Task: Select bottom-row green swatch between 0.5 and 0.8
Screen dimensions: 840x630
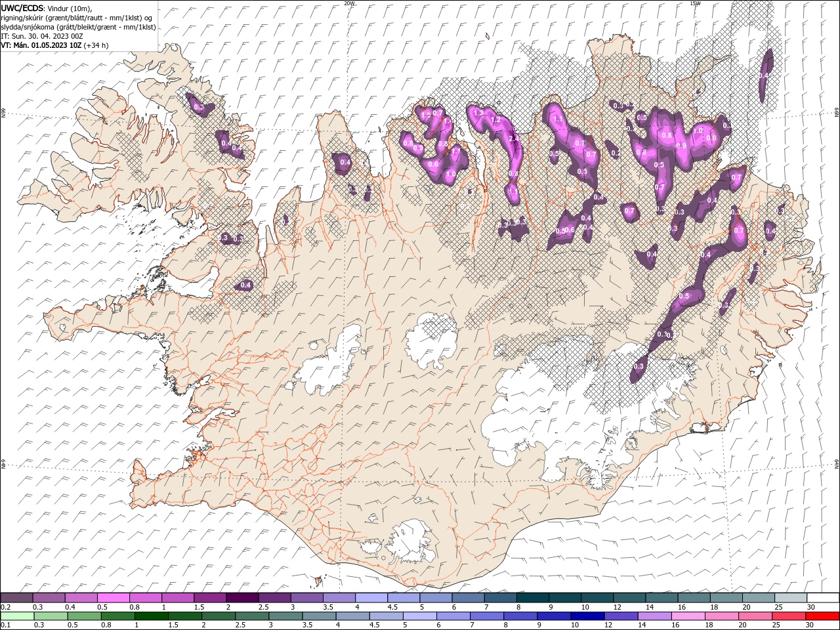Action: [85, 616]
